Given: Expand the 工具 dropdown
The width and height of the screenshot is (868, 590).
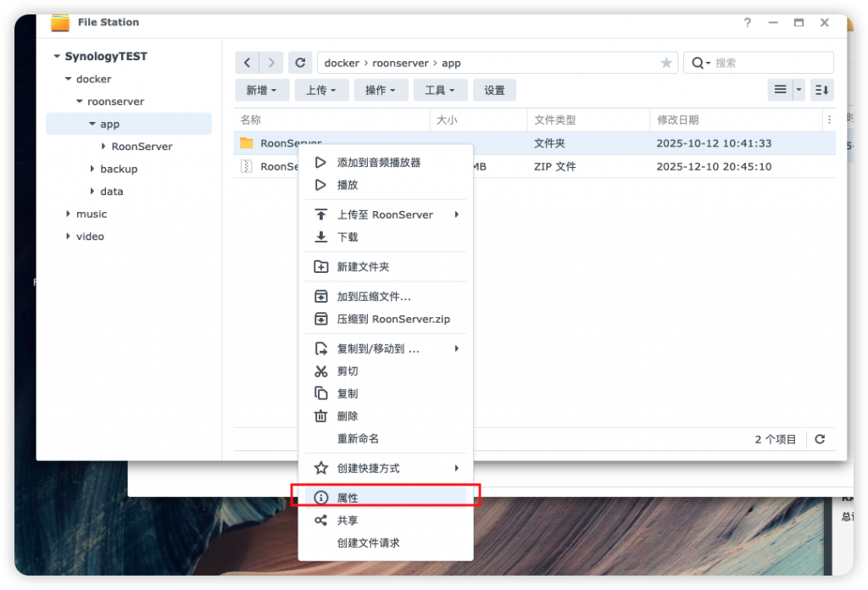Looking at the screenshot, I should 440,90.
